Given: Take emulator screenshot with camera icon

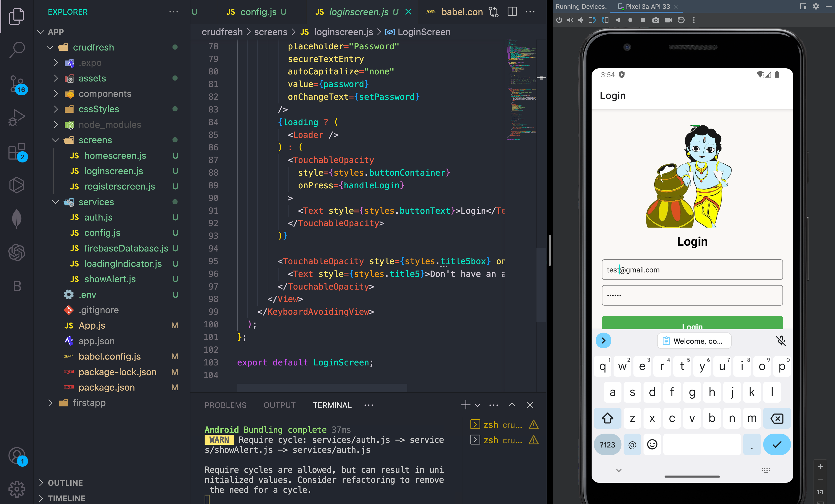Looking at the screenshot, I should click(656, 20).
